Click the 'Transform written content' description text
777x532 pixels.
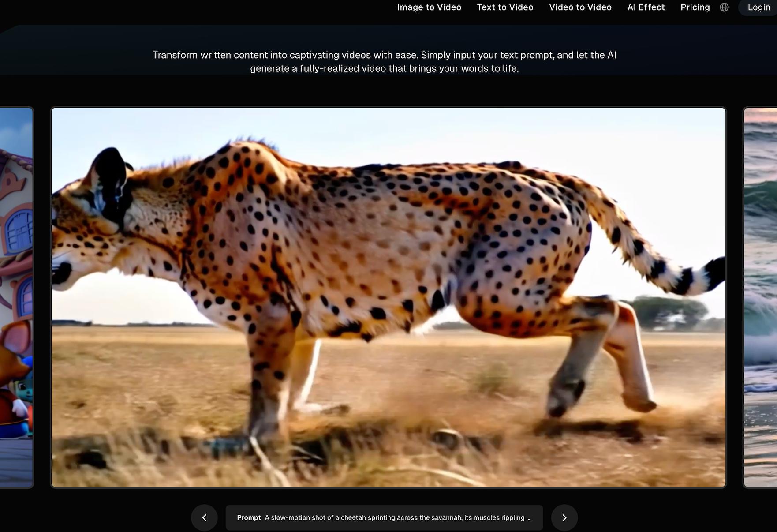(384, 62)
